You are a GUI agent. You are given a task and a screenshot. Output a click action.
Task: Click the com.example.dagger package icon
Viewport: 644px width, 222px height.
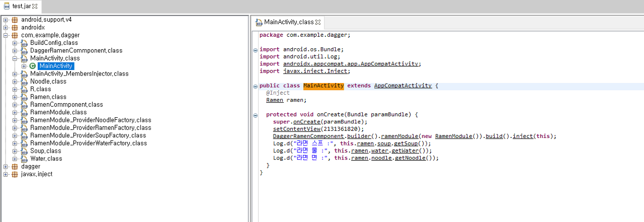pyautogui.click(x=15, y=35)
